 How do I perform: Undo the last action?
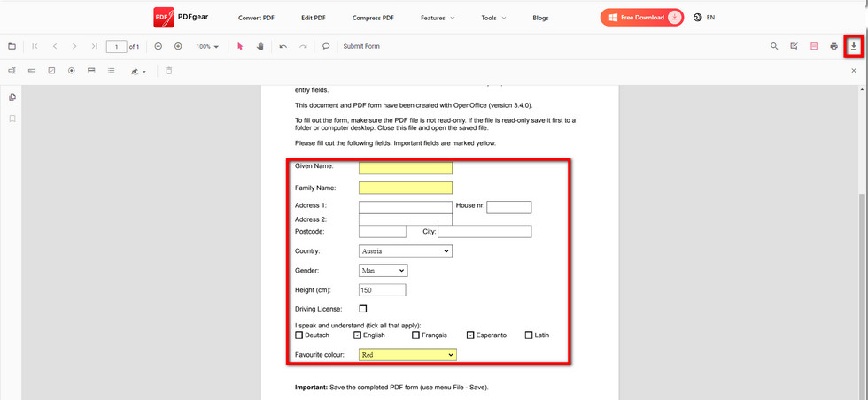283,47
